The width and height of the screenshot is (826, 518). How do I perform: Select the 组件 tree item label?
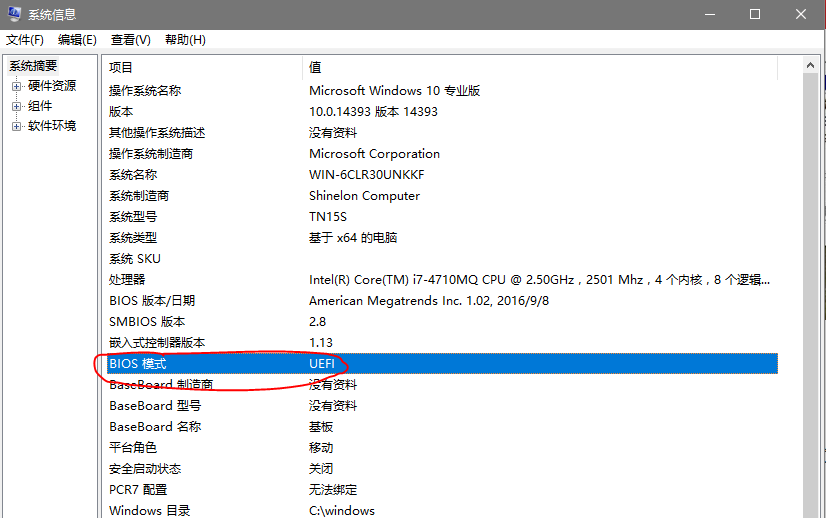pyautogui.click(x=40, y=105)
